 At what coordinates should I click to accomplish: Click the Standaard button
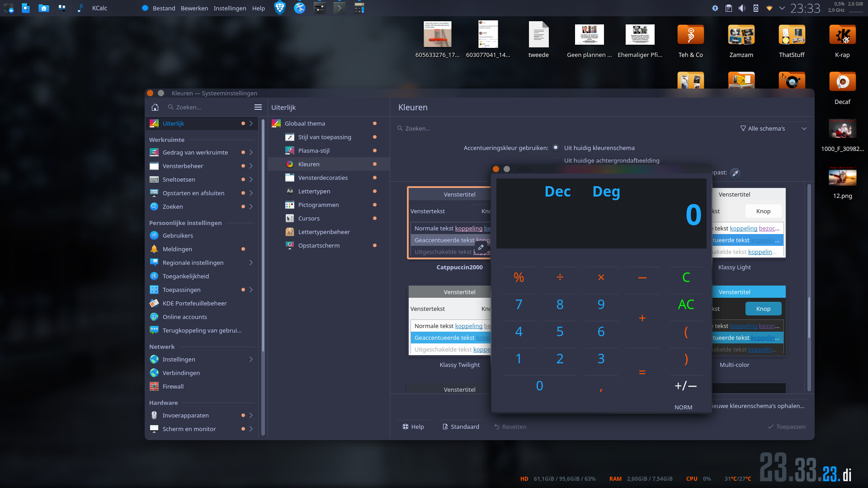pyautogui.click(x=460, y=427)
